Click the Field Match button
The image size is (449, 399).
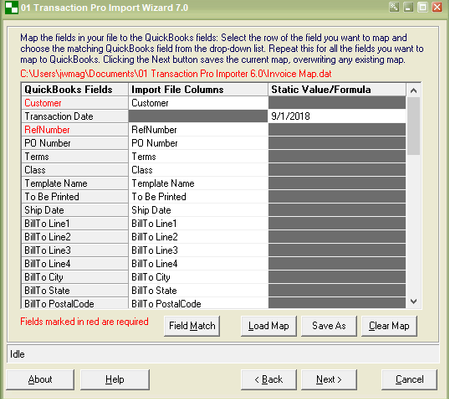point(192,326)
